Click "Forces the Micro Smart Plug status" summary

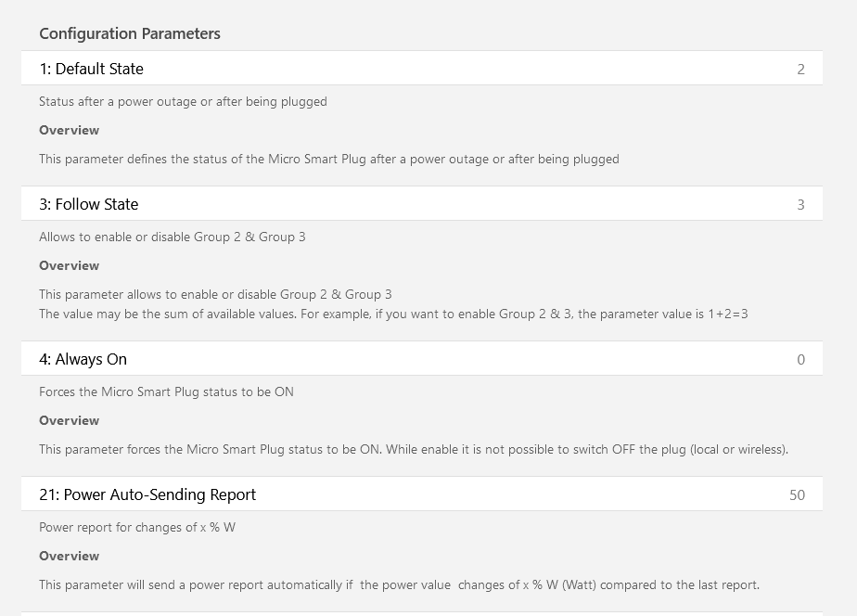(166, 391)
